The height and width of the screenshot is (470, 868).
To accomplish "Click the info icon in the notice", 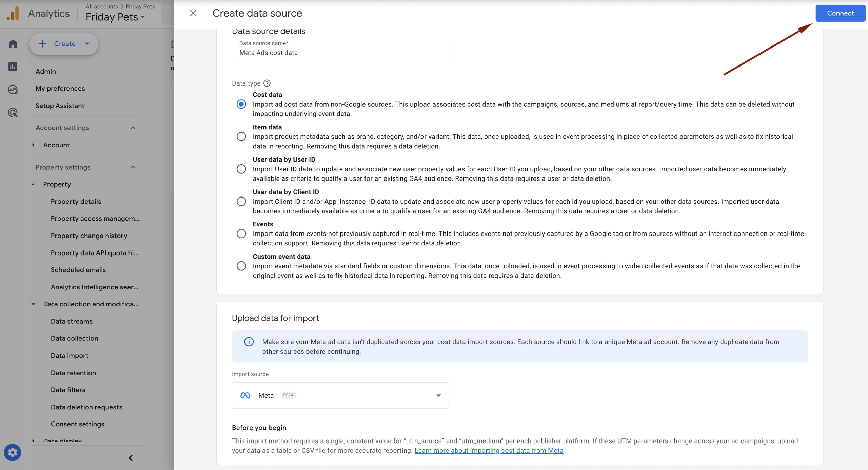I will point(249,342).
